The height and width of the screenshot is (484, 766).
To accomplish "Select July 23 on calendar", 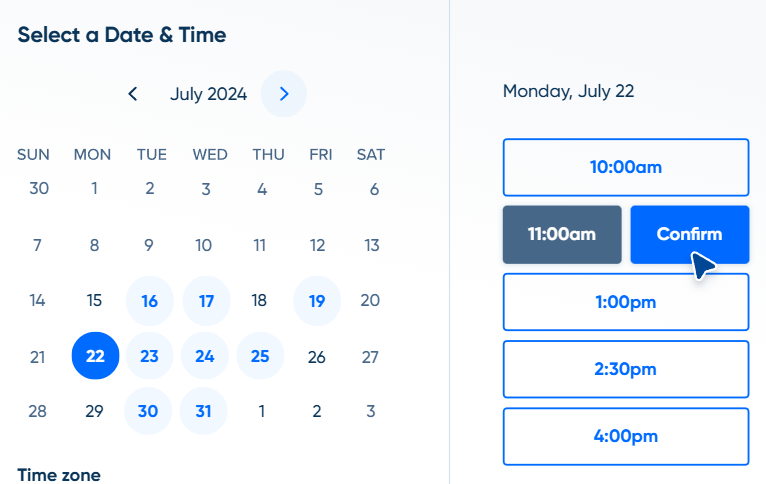I will [150, 357].
